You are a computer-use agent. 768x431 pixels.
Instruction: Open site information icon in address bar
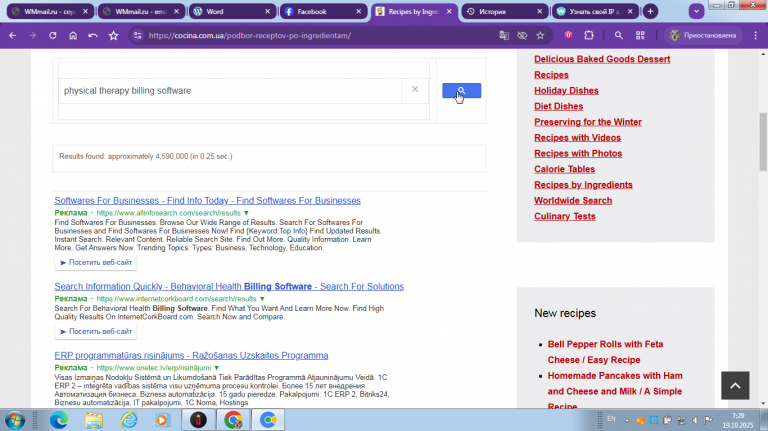[138, 35]
